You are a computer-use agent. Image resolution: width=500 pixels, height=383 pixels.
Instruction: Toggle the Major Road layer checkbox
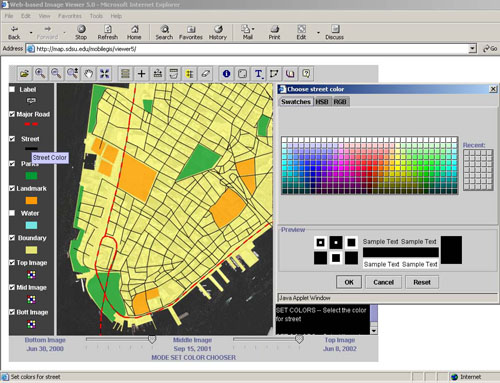(x=12, y=114)
